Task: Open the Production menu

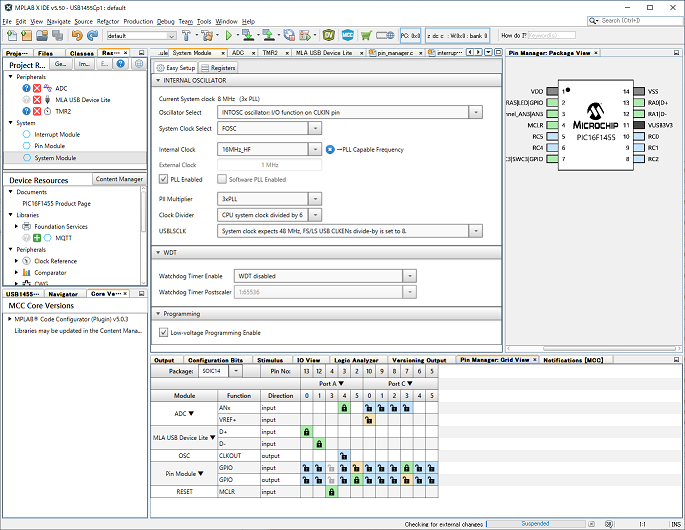Action: click(x=138, y=21)
